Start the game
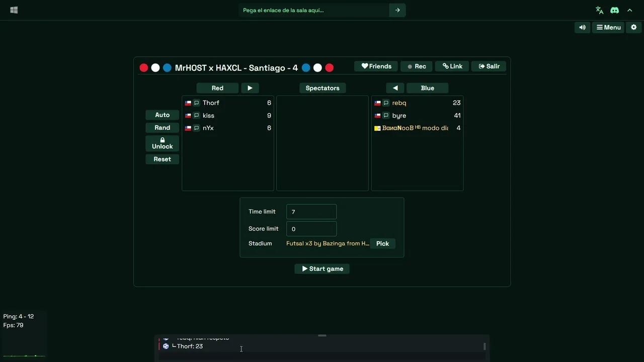 (322, 269)
